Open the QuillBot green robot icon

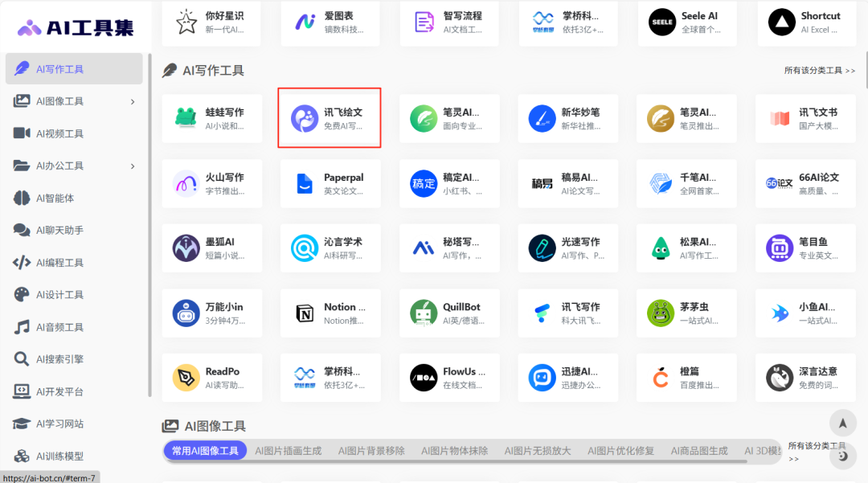click(424, 313)
